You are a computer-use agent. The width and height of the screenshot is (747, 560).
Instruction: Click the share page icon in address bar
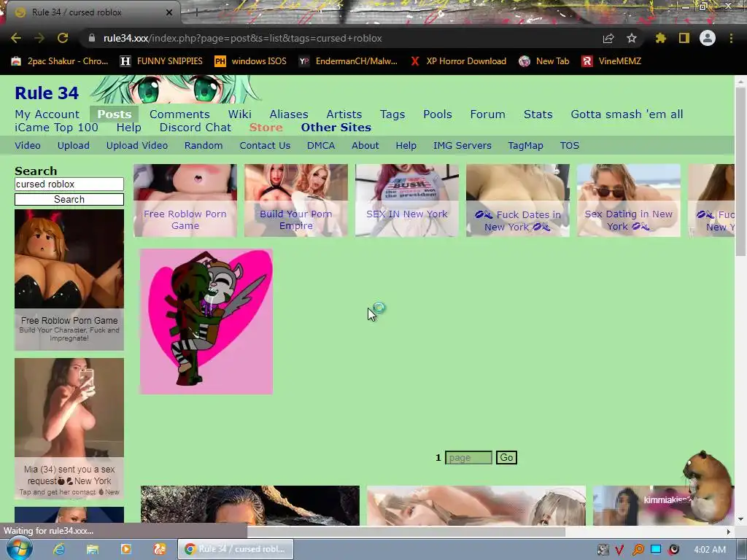(608, 38)
